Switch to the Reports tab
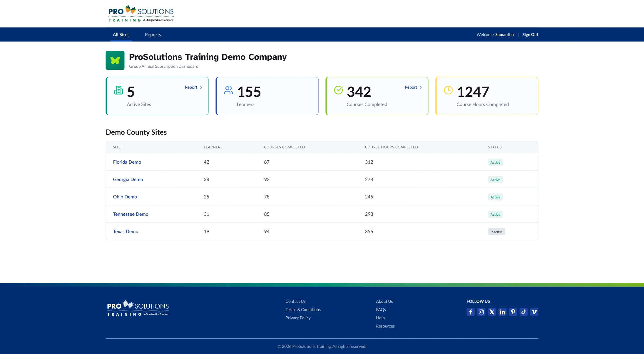 coord(153,34)
